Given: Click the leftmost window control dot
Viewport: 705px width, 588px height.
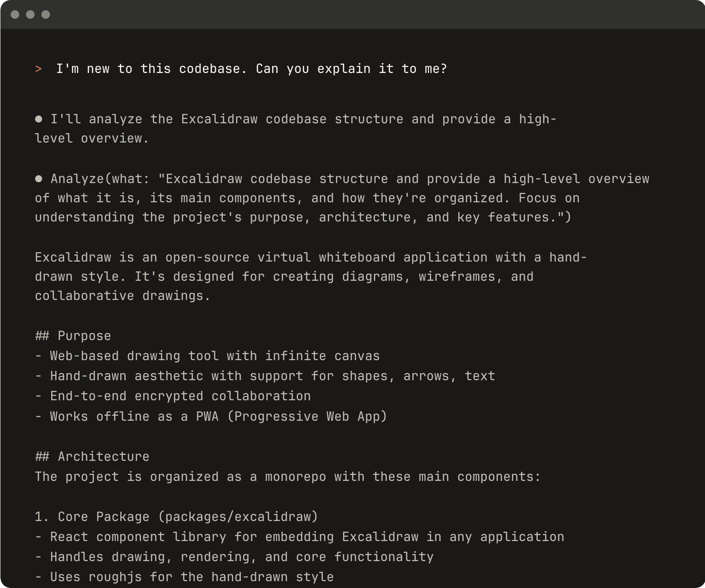Looking at the screenshot, I should [15, 15].
